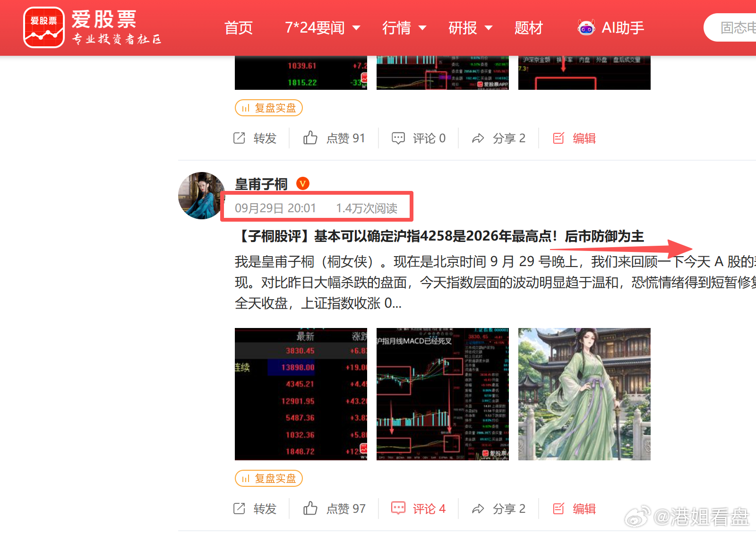Open 皇甫子桐 profile name link
This screenshot has height=535, width=756.
coord(261,184)
